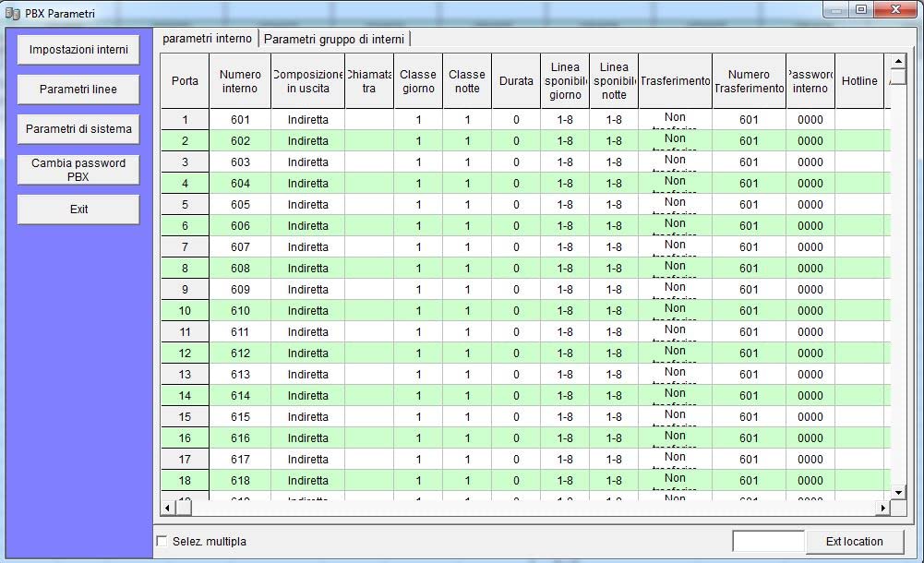Open Parametri linee section

[78, 89]
